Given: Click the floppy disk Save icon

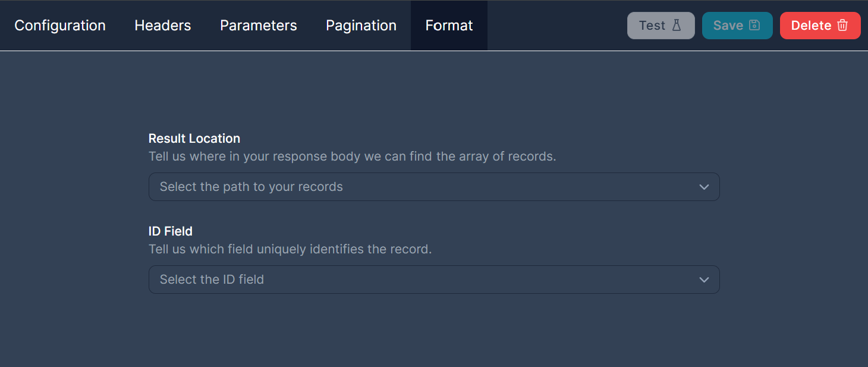Looking at the screenshot, I should [754, 26].
